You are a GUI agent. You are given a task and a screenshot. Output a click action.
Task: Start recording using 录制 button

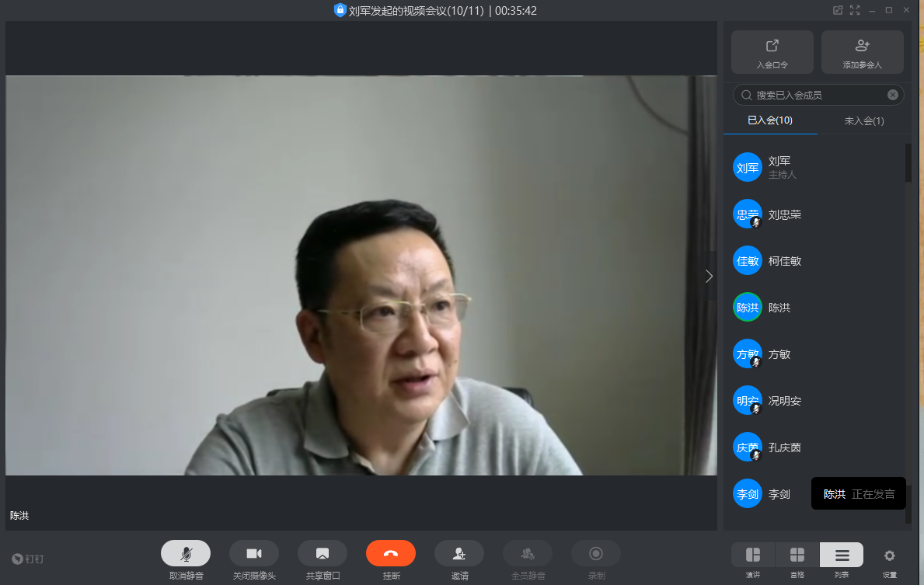pos(596,553)
